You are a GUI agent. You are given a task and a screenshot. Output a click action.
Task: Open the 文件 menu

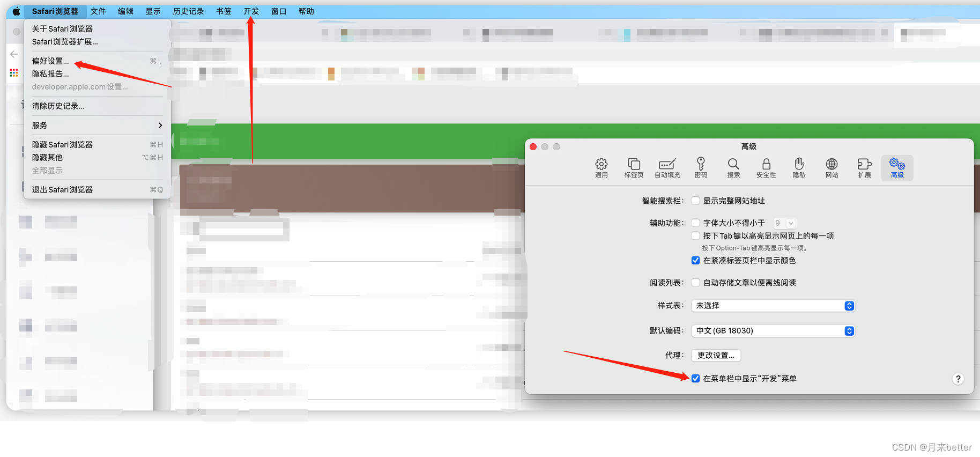(98, 11)
